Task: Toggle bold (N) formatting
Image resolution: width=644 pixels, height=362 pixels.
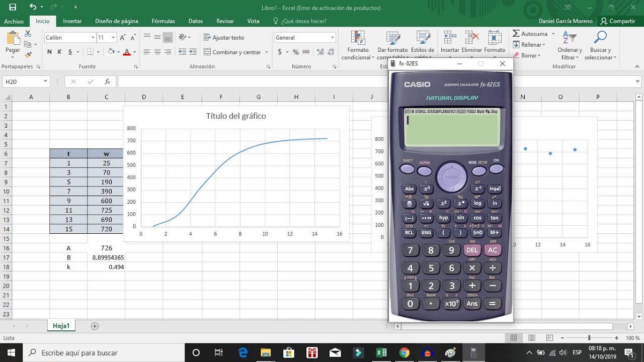Action: click(x=49, y=52)
